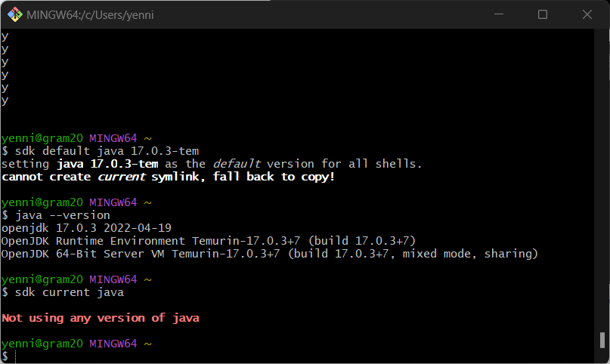The image size is (610, 364).
Task: Click the 'yenni@gram20 MINGW64 ~' prompt above 'java --version'
Action: click(x=76, y=202)
